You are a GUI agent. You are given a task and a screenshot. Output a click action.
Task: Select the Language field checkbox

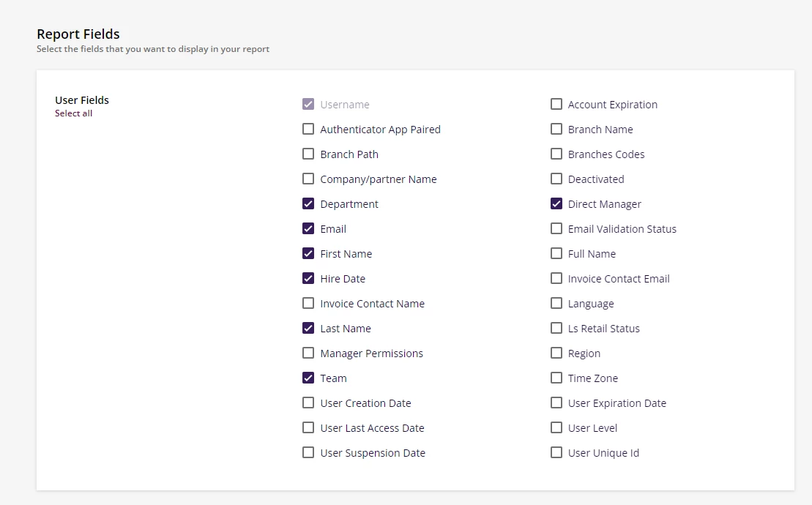click(556, 304)
